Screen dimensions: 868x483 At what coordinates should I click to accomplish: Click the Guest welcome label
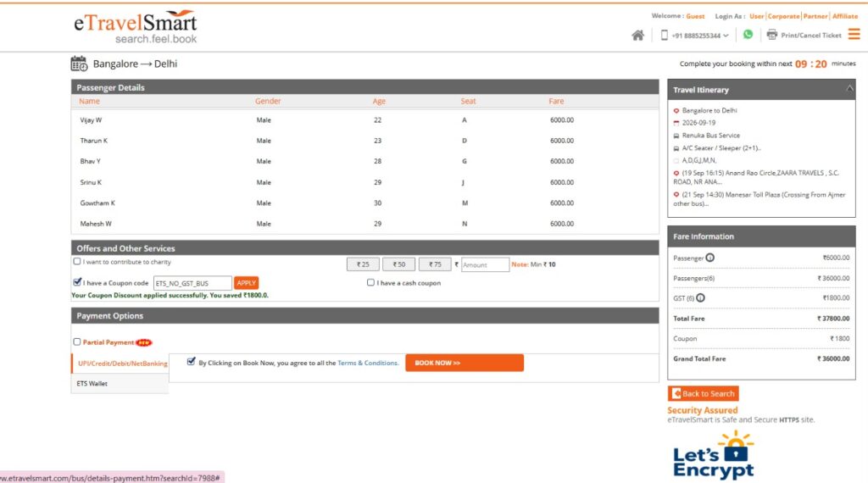pos(695,16)
